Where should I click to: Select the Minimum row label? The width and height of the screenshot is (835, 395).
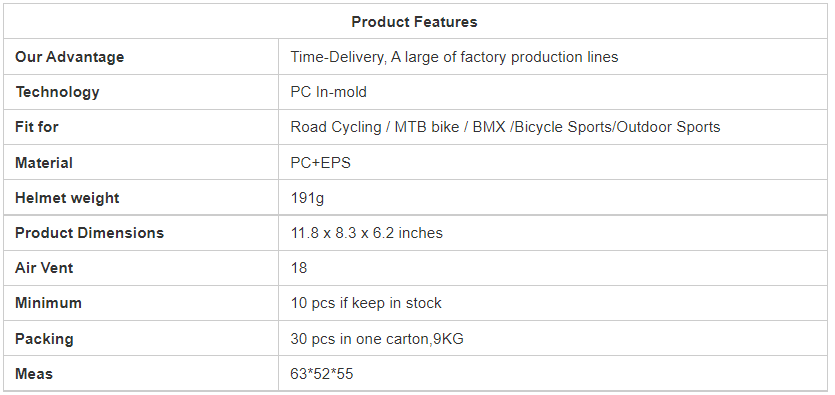coord(48,303)
